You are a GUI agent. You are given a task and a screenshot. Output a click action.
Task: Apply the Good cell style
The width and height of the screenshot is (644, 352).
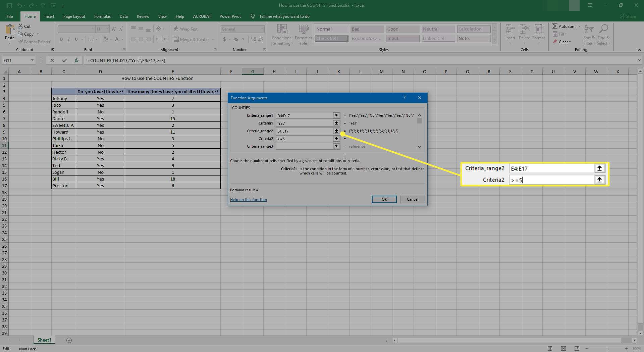402,29
